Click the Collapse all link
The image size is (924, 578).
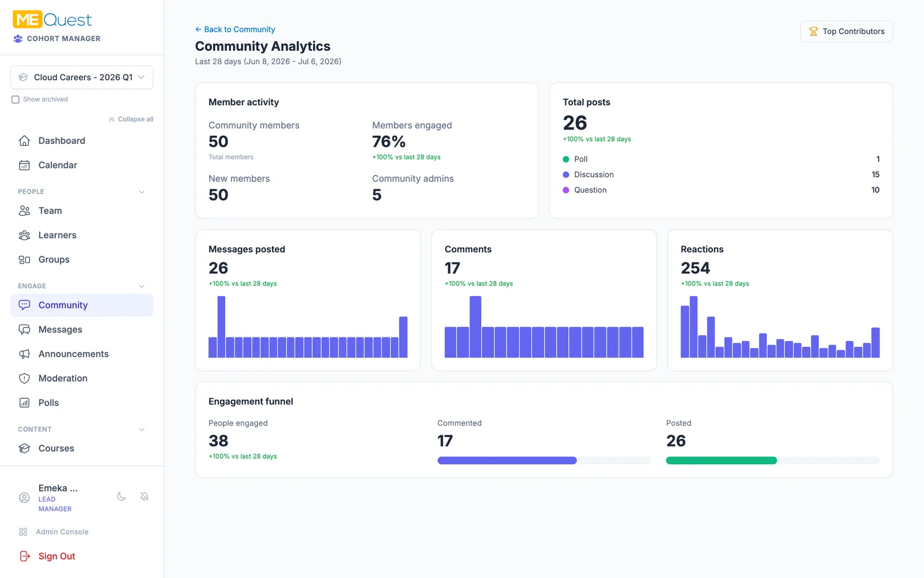coord(131,120)
